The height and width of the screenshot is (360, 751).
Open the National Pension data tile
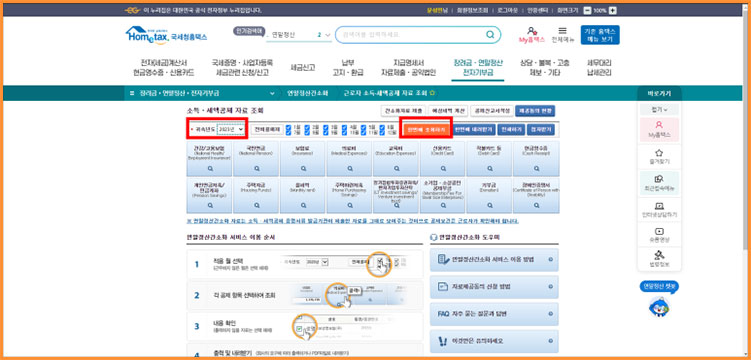coord(256,158)
